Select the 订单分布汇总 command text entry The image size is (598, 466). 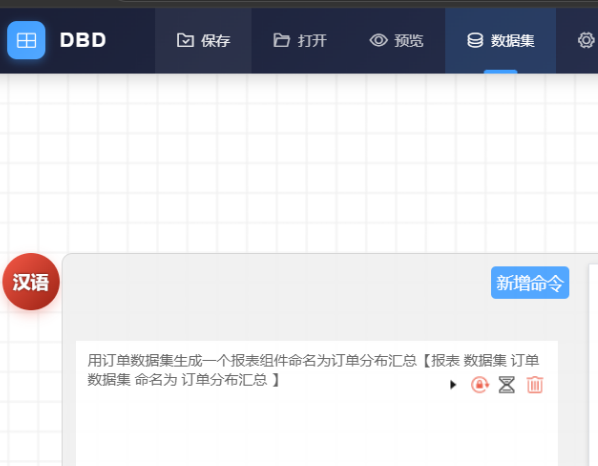313,370
